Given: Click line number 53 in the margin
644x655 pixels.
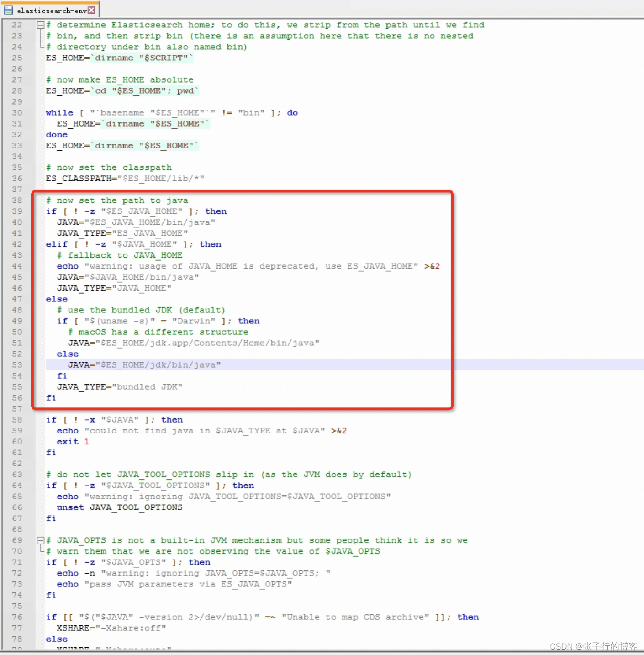Looking at the screenshot, I should (17, 365).
